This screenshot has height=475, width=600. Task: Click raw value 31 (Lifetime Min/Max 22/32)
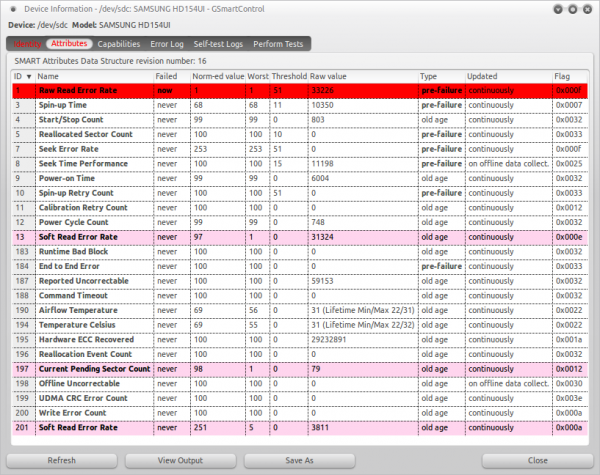(x=363, y=325)
